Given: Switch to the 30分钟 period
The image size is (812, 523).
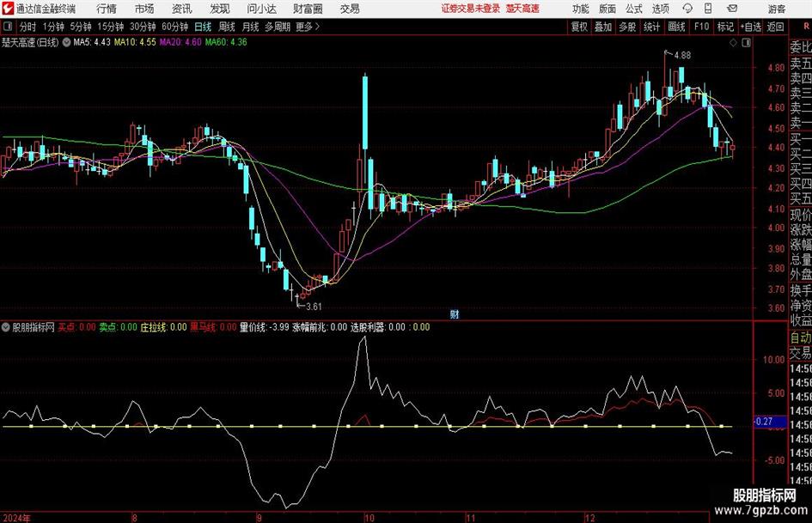Looking at the screenshot, I should pyautogui.click(x=143, y=27).
